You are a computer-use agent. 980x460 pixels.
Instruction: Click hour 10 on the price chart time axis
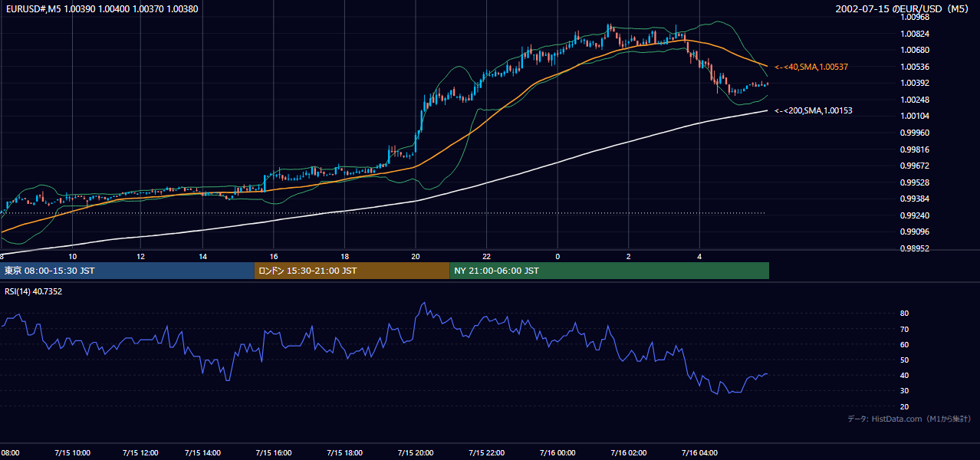[x=72, y=256]
